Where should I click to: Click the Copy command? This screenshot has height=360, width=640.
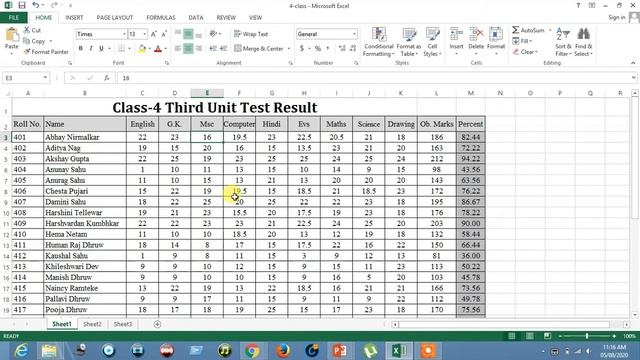35,41
